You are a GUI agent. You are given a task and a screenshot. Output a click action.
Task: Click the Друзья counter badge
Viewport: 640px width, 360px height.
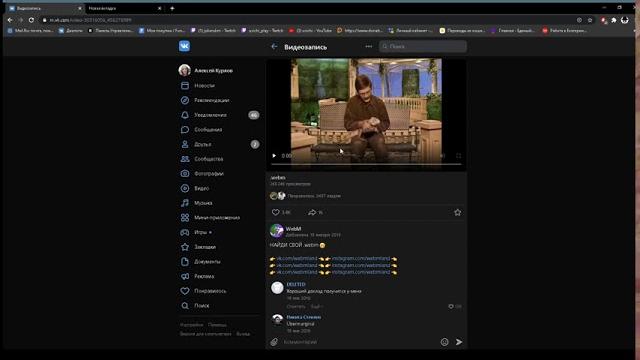click(255, 144)
